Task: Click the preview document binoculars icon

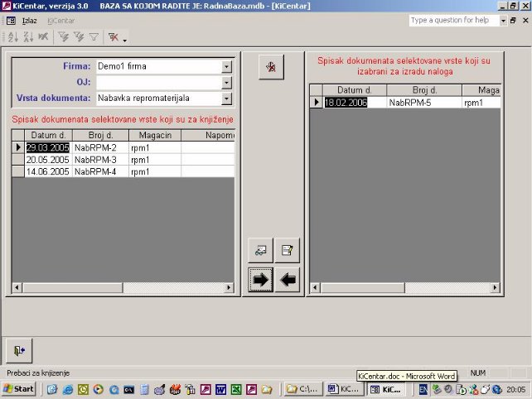Action: click(x=261, y=249)
